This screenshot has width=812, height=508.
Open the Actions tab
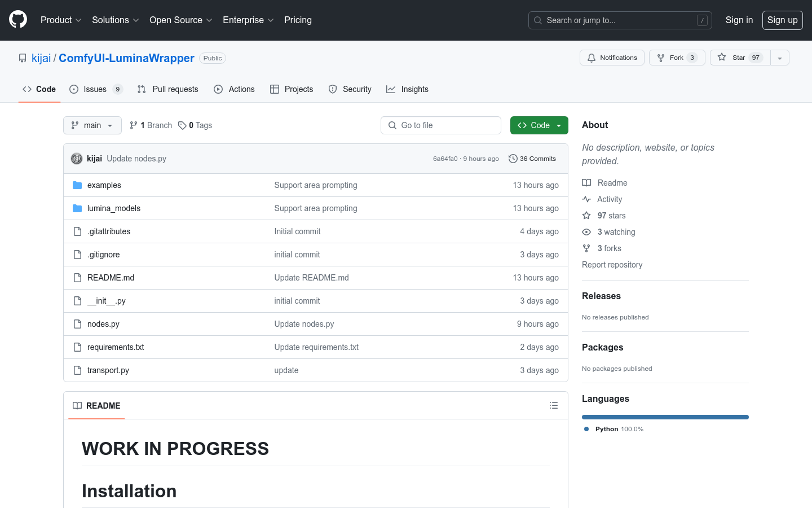(x=234, y=89)
